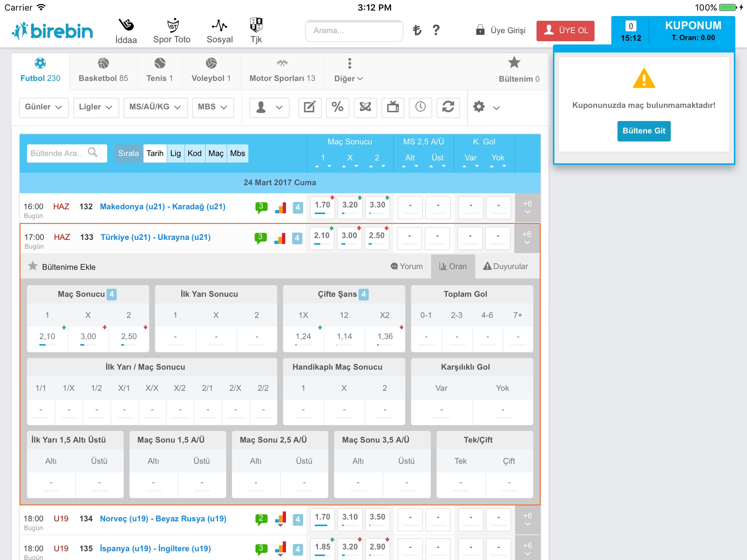Click the ÜYE OL signup button
This screenshot has height=560, width=747.
565,31
